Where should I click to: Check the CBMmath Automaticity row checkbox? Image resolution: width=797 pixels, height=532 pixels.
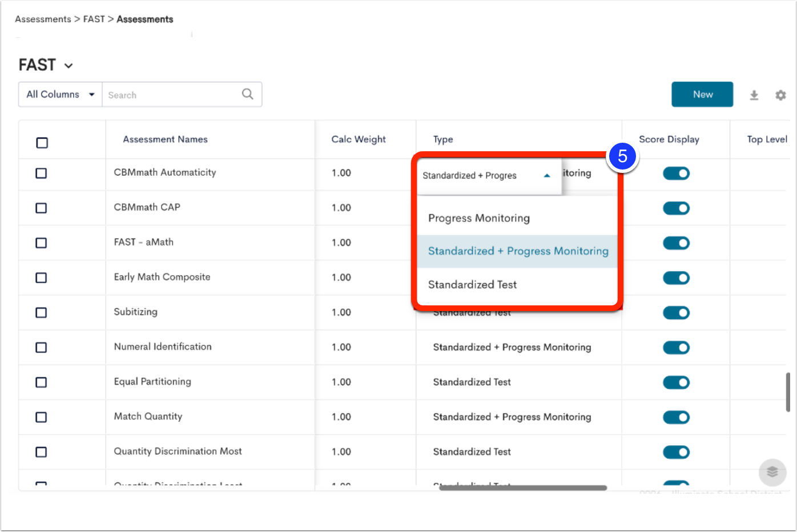click(41, 173)
